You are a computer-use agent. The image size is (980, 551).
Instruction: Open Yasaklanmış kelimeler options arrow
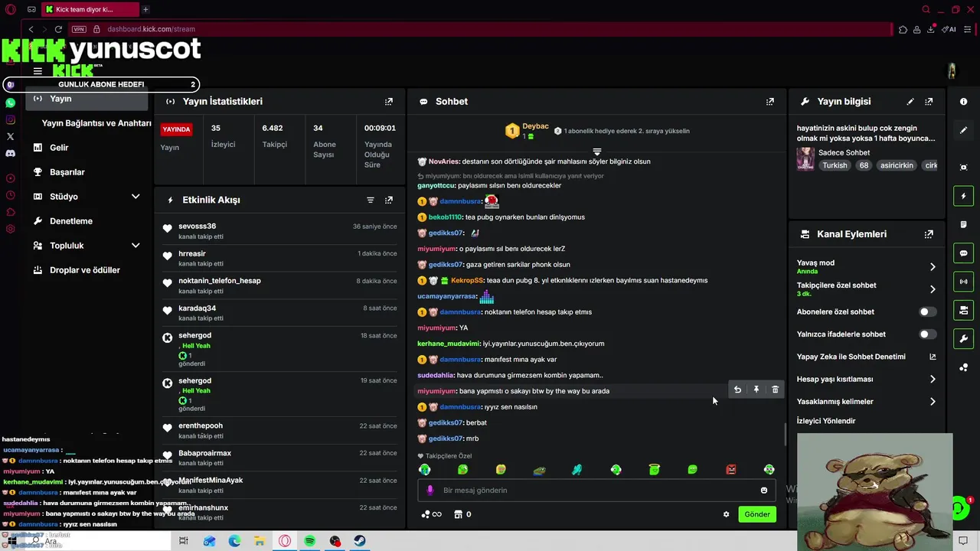933,401
